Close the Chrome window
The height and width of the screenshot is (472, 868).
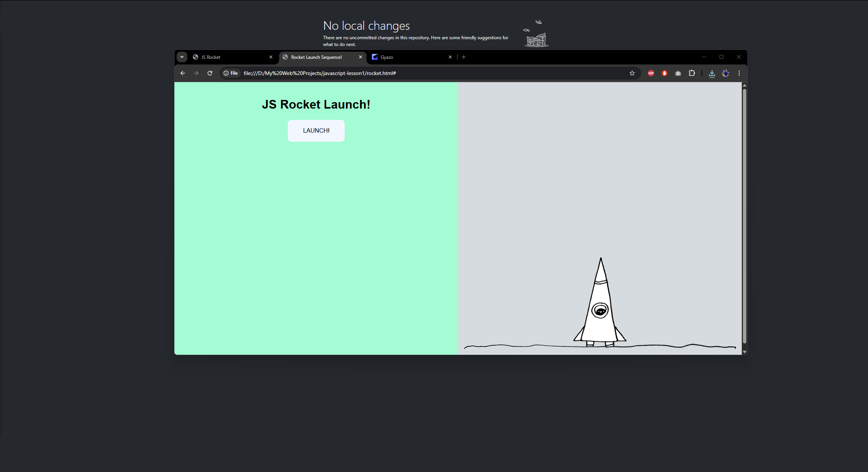pyautogui.click(x=739, y=57)
